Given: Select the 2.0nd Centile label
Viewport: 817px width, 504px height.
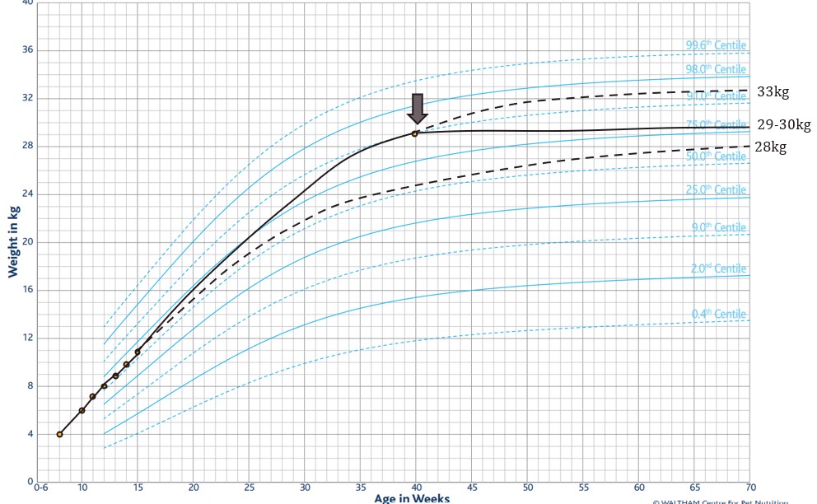Looking at the screenshot, I should (718, 268).
